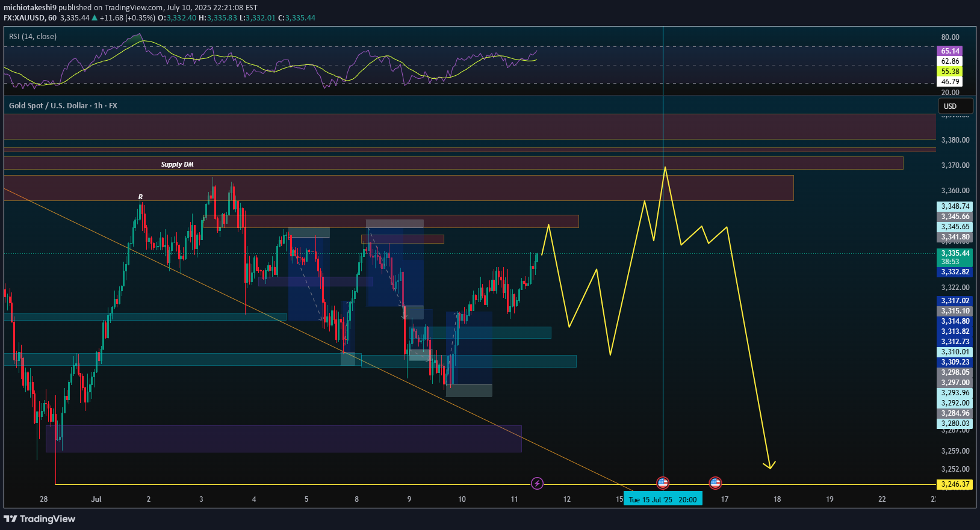Click the Jul label on the time axis
Image resolution: width=980 pixels, height=530 pixels.
96,499
